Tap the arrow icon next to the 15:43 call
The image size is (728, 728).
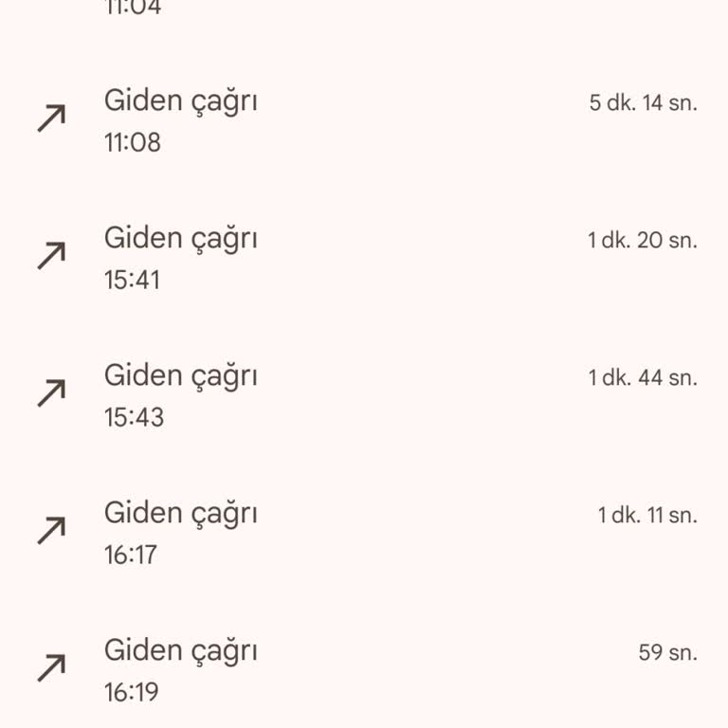(x=51, y=393)
